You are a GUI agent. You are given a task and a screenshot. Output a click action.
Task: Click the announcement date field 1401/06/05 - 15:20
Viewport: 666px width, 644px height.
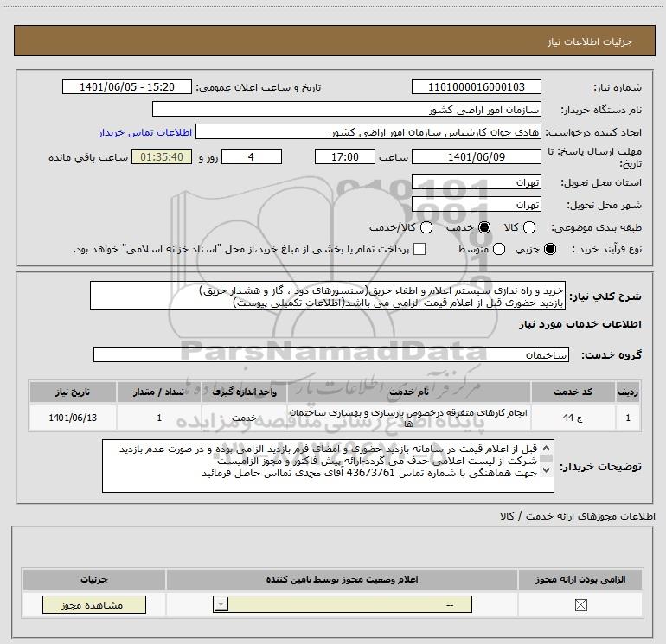127,87
